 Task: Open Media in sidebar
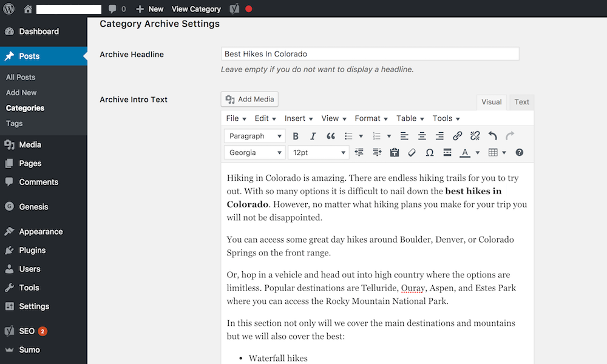point(43,144)
